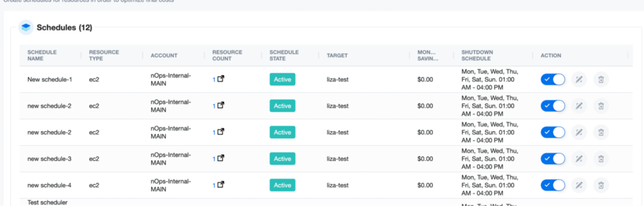Click trash icon for new schedule-3
The height and width of the screenshot is (206, 644).
coord(601,159)
